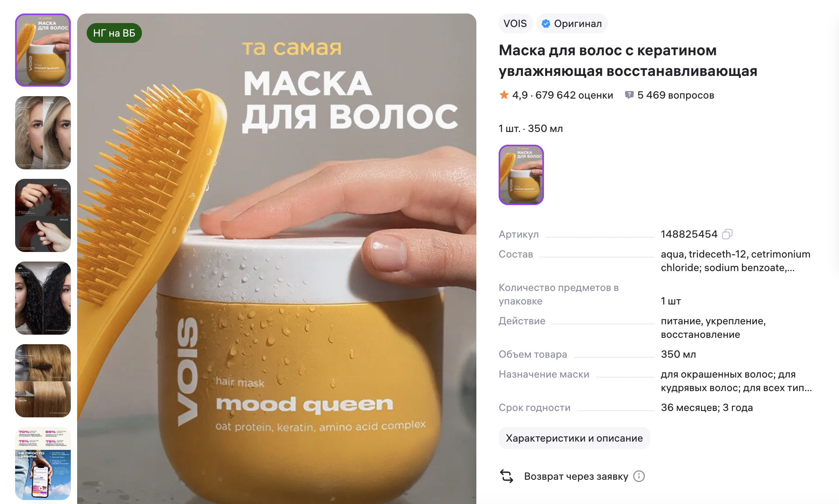This screenshot has height=504, width=839.
Task: Click the orange rating star
Action: tap(504, 95)
